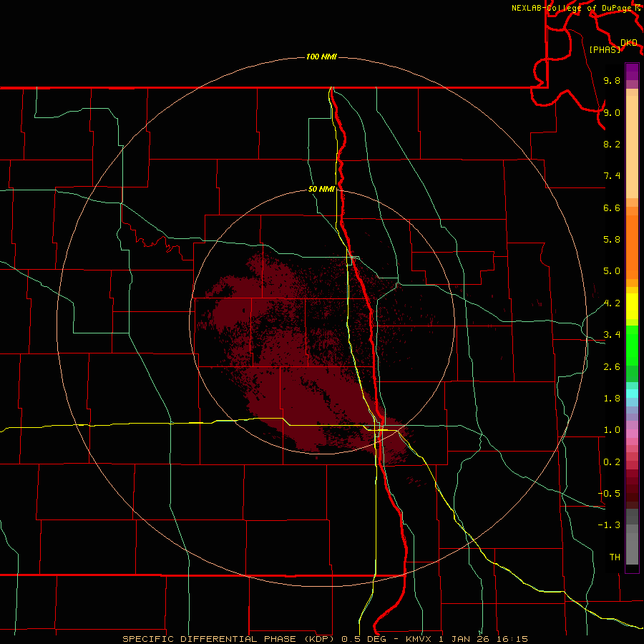
Task: Click the 8.2 value on the scale
Action: 612,144
